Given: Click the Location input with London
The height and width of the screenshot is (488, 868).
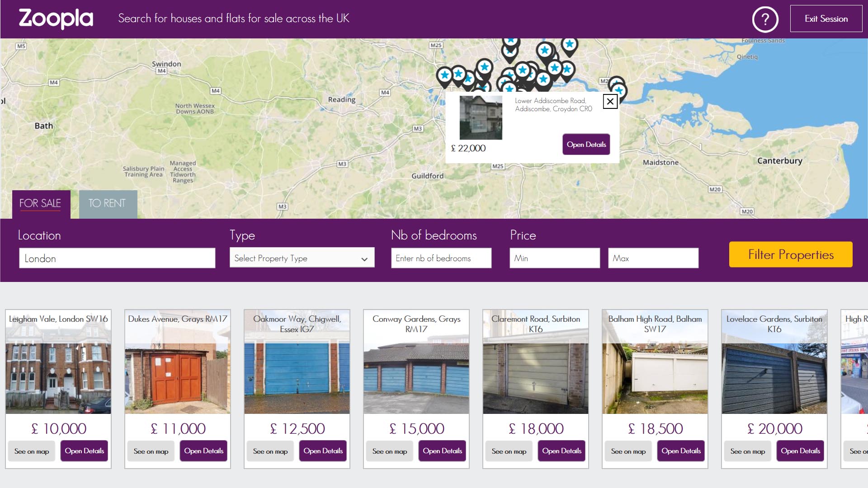Looking at the screenshot, I should pos(117,258).
